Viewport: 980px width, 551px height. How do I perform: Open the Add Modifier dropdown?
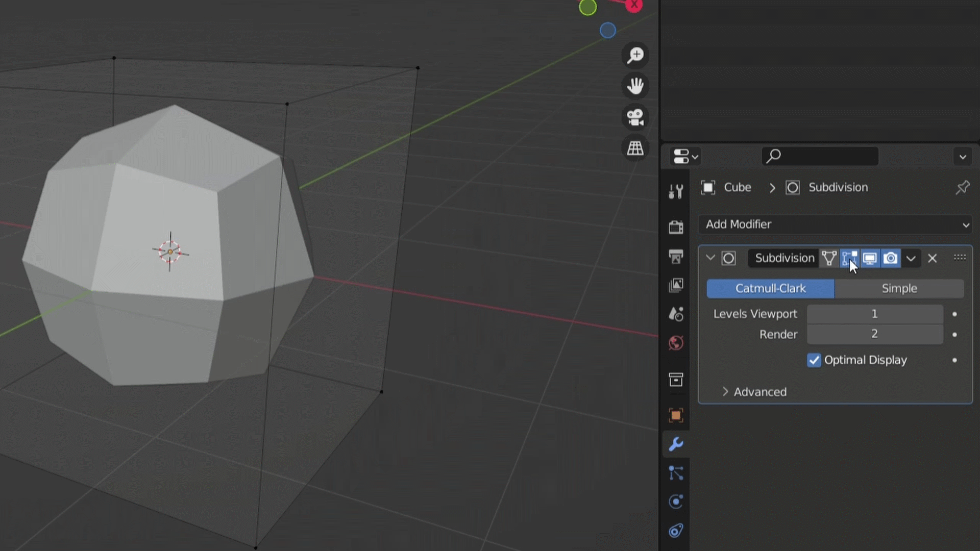pos(835,224)
